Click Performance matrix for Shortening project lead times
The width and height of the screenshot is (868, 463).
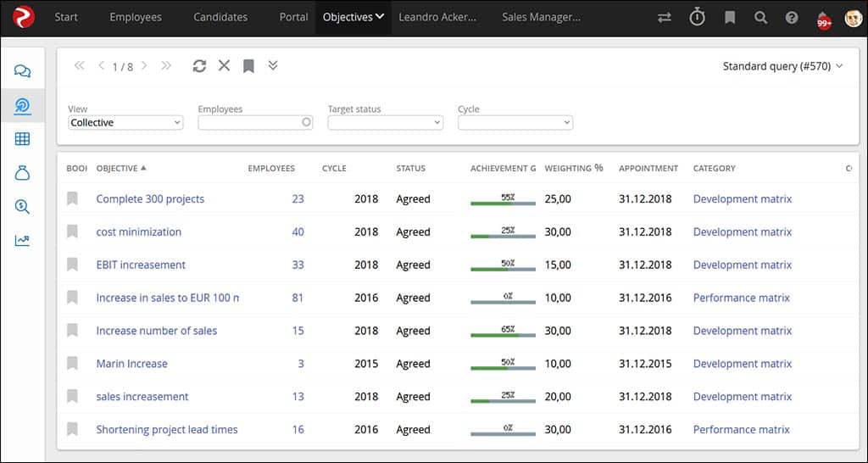coord(741,430)
